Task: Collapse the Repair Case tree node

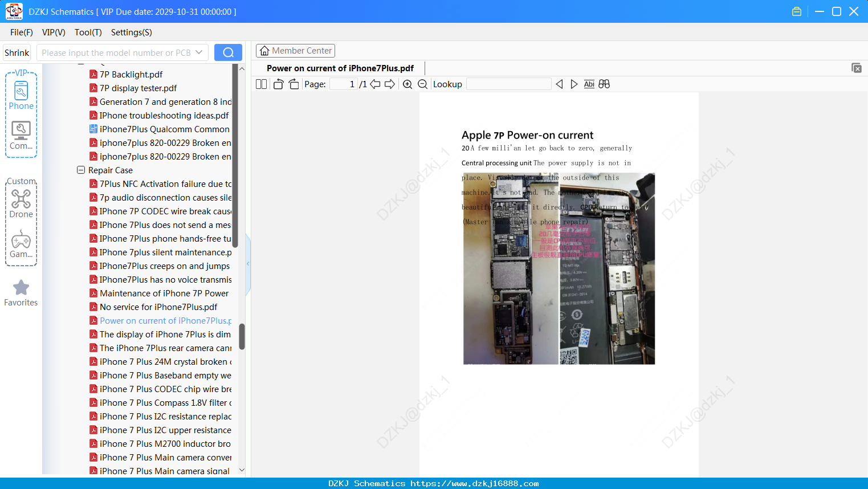Action: point(81,170)
